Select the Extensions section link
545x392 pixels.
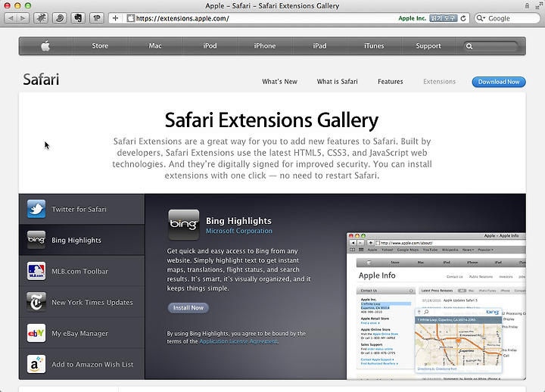point(439,82)
